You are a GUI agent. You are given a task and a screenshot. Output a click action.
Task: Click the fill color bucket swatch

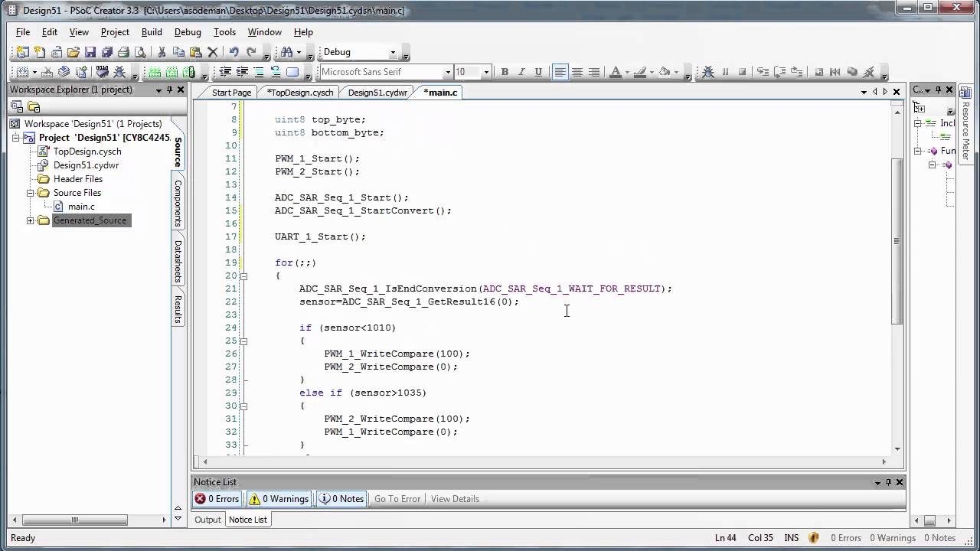pos(664,72)
